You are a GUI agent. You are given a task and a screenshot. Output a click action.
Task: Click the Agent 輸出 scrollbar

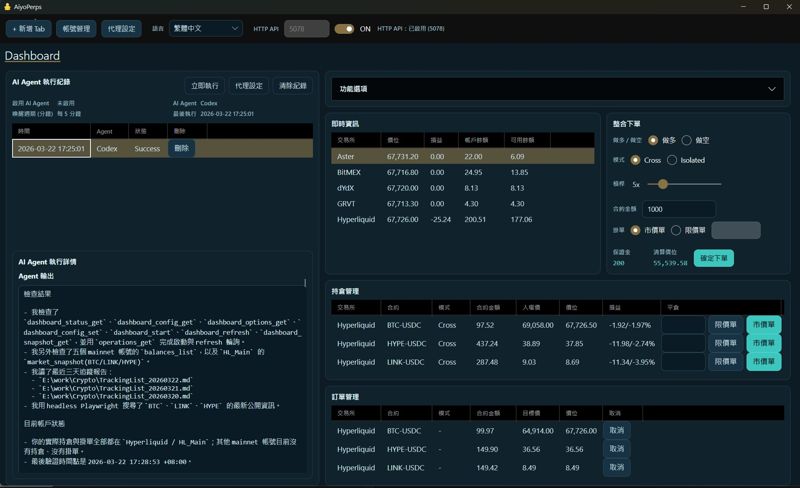tap(305, 282)
